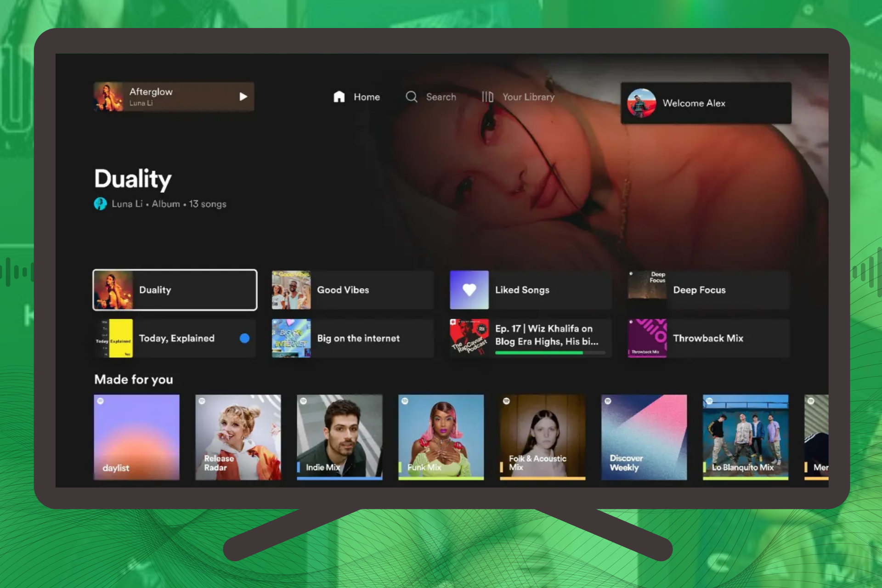Click the Search magnifier icon
This screenshot has width=882, height=588.
411,96
